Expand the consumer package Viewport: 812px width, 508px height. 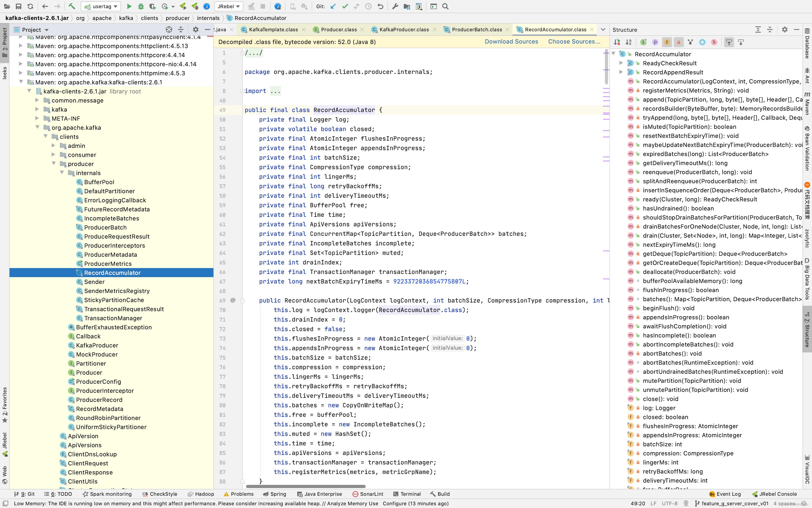tap(54, 154)
